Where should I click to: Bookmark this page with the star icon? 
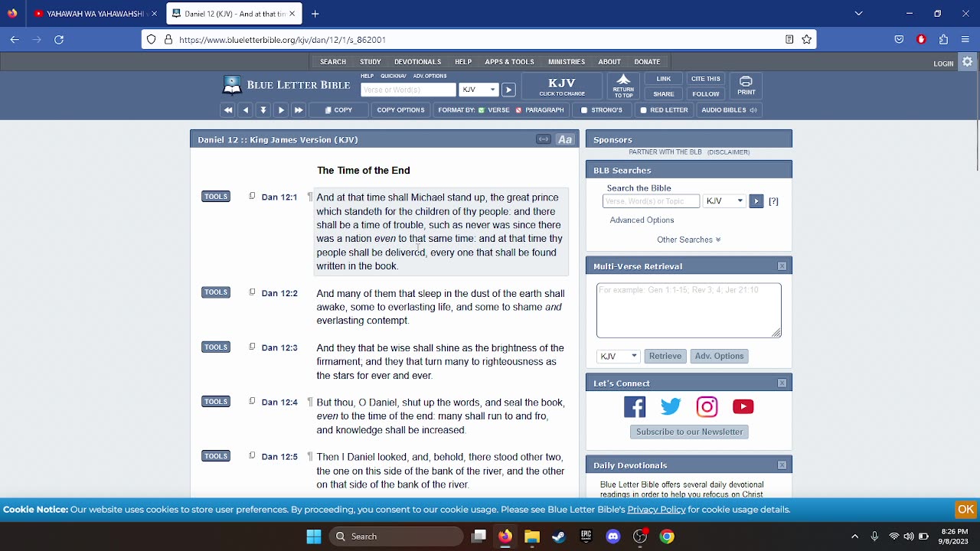click(x=806, y=39)
